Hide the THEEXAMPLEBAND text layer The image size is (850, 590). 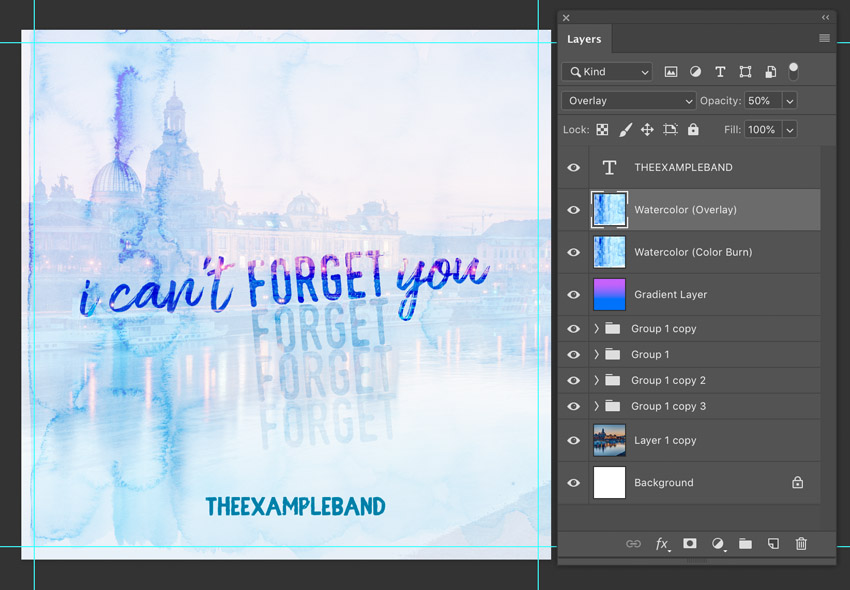[574, 168]
